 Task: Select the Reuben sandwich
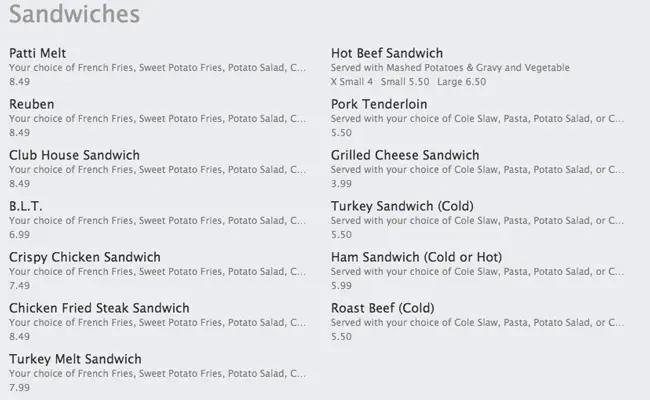tap(32, 104)
